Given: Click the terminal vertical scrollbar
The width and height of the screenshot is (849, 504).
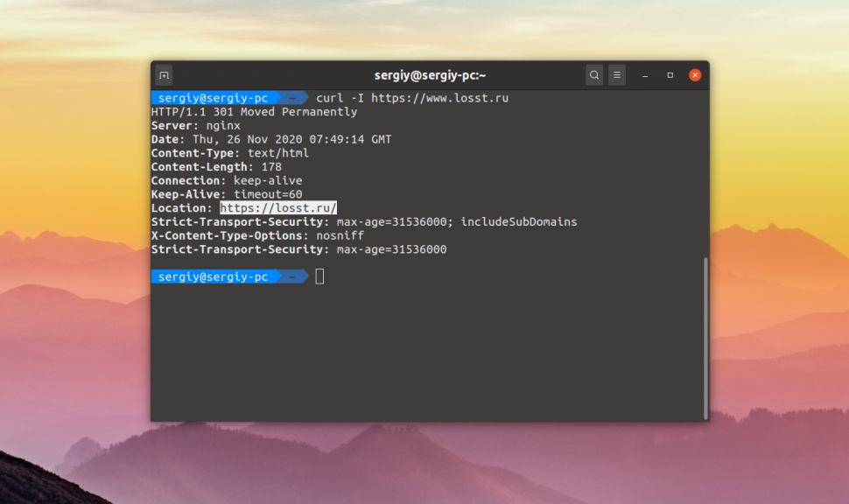Looking at the screenshot, I should point(705,339).
